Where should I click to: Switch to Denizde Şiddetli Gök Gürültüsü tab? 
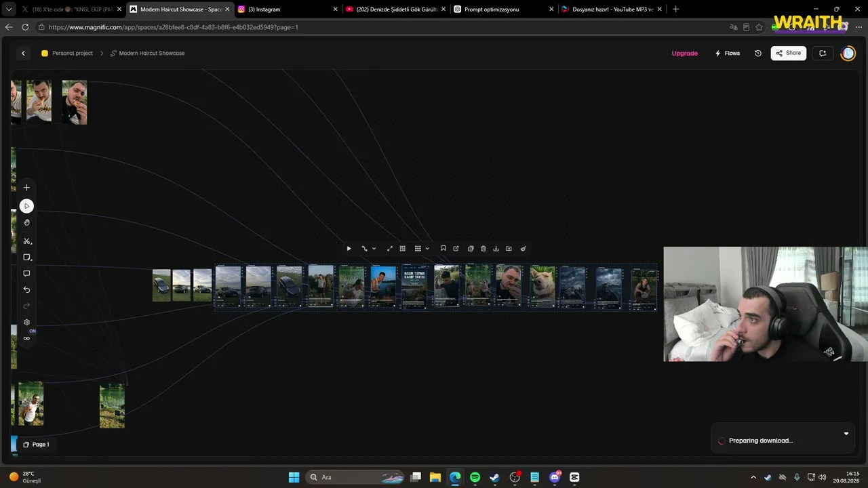[x=395, y=9]
